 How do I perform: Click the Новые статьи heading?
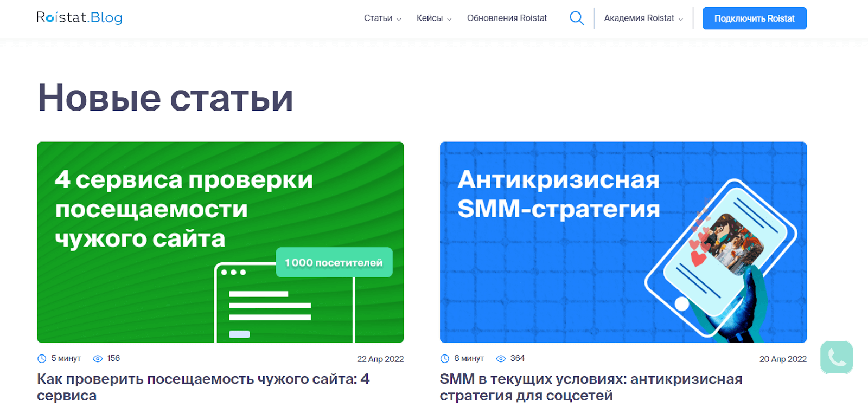[165, 98]
